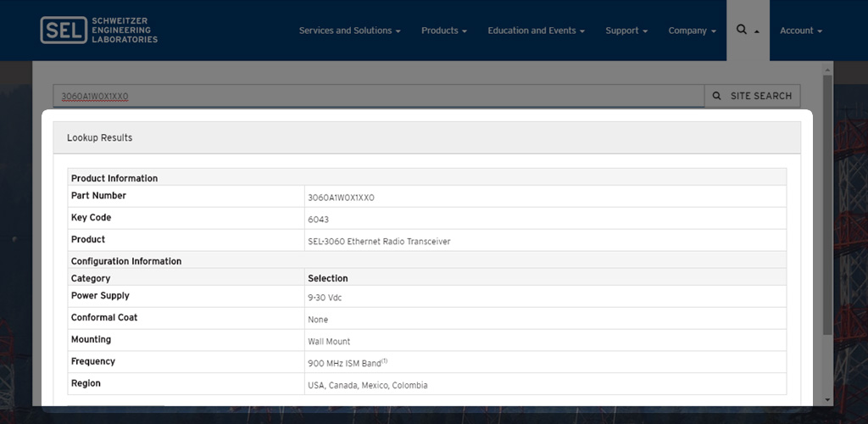The image size is (868, 424).
Task: Click the Frequency value 900 MHz ISM Band
Action: (347, 363)
